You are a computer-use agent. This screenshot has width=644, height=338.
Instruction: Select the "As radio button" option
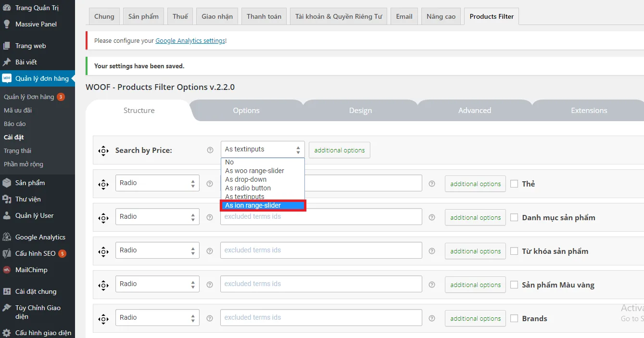point(263,188)
